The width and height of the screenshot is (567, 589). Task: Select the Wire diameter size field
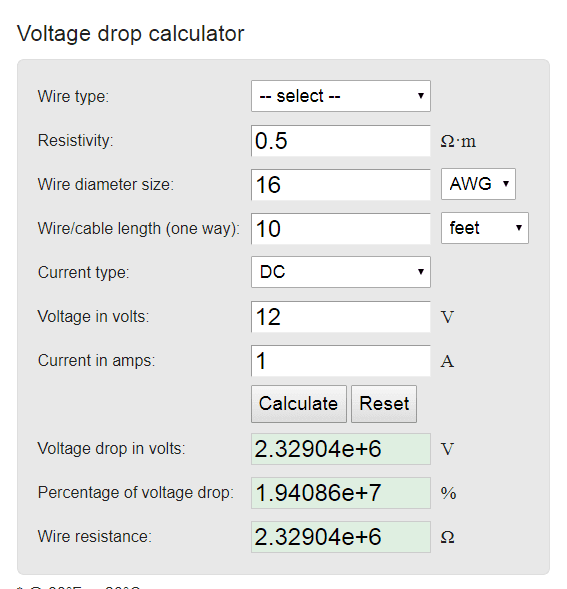click(x=340, y=185)
